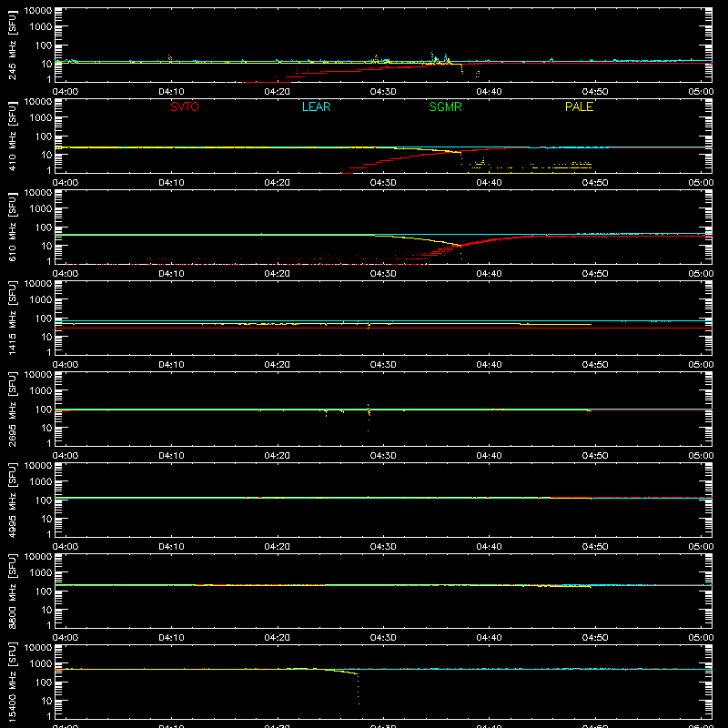
Task: Click the cyan LEAR legend label
Action: click(316, 106)
